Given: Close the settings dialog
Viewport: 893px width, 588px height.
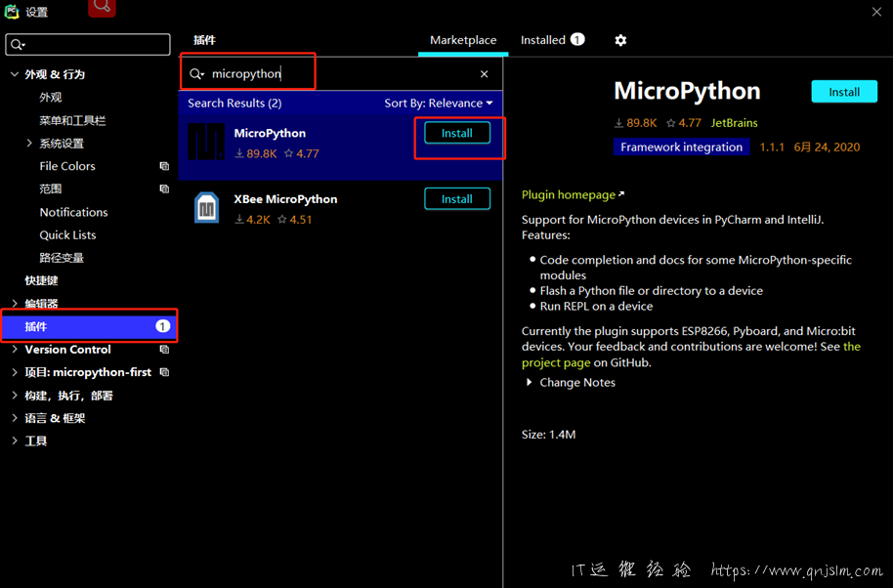Looking at the screenshot, I should coord(876,12).
